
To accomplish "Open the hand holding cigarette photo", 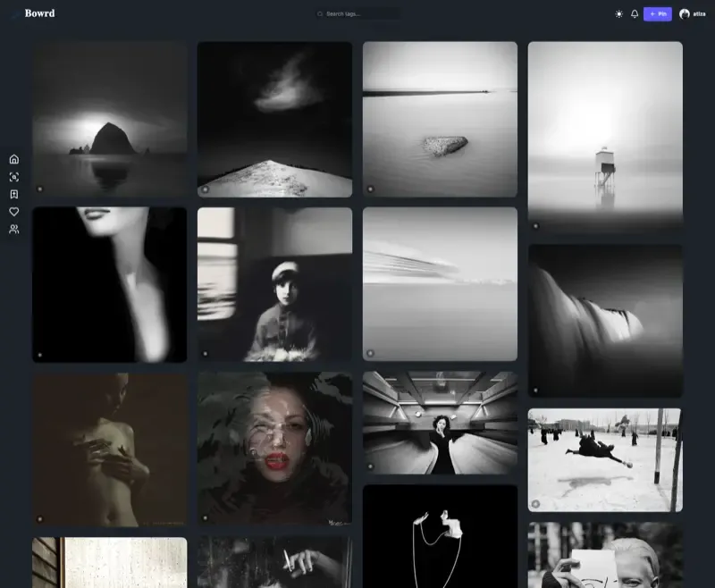I will click(x=274, y=562).
